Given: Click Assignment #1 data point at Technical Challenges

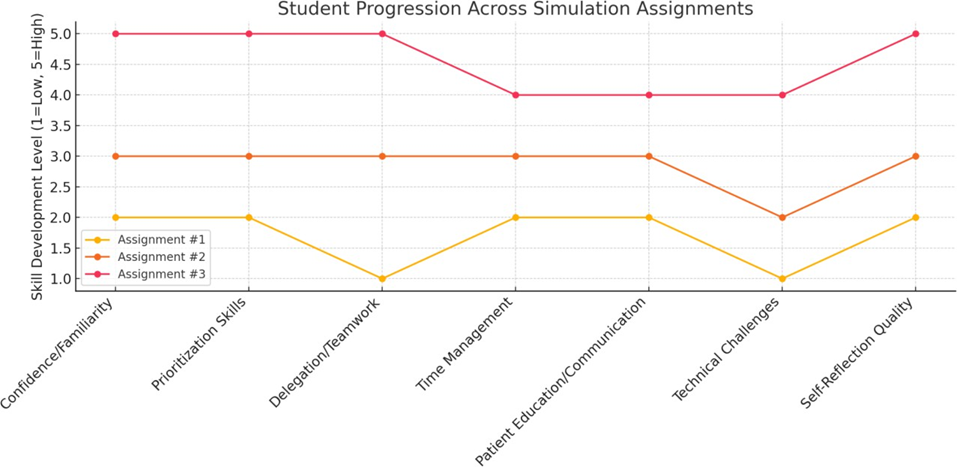Looking at the screenshot, I should tap(782, 278).
